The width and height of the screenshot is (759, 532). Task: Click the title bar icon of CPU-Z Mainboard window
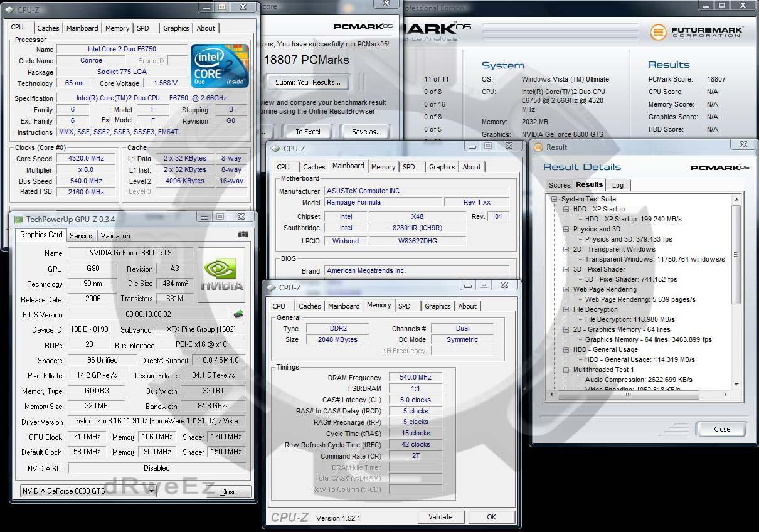[x=275, y=149]
